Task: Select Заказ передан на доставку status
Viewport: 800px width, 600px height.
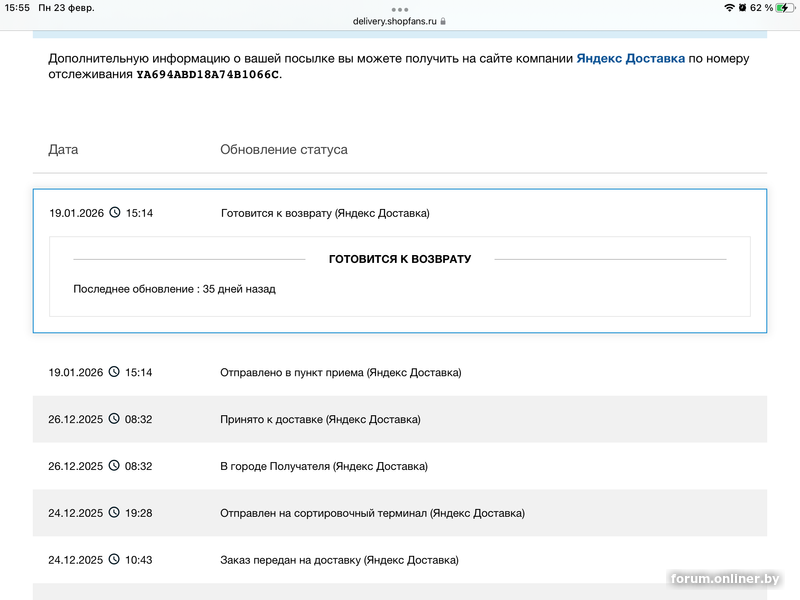Action: point(339,560)
